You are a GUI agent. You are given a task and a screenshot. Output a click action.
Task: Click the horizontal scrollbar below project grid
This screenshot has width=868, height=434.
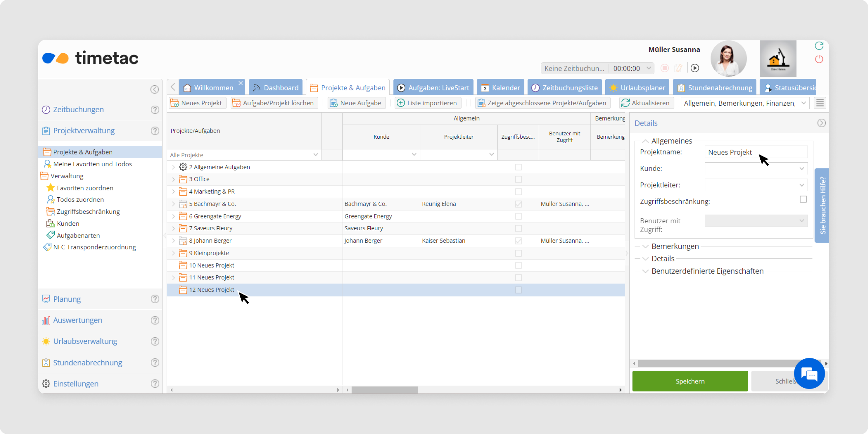click(x=385, y=390)
